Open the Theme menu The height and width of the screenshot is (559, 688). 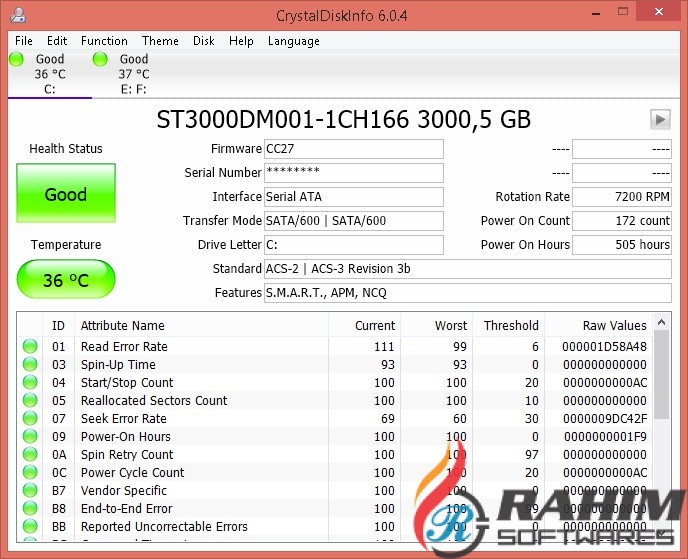point(160,41)
